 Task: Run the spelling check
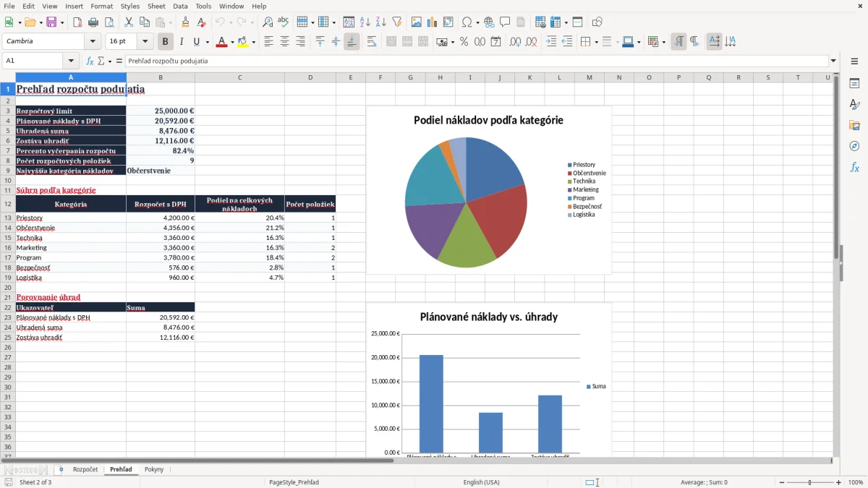click(x=284, y=22)
